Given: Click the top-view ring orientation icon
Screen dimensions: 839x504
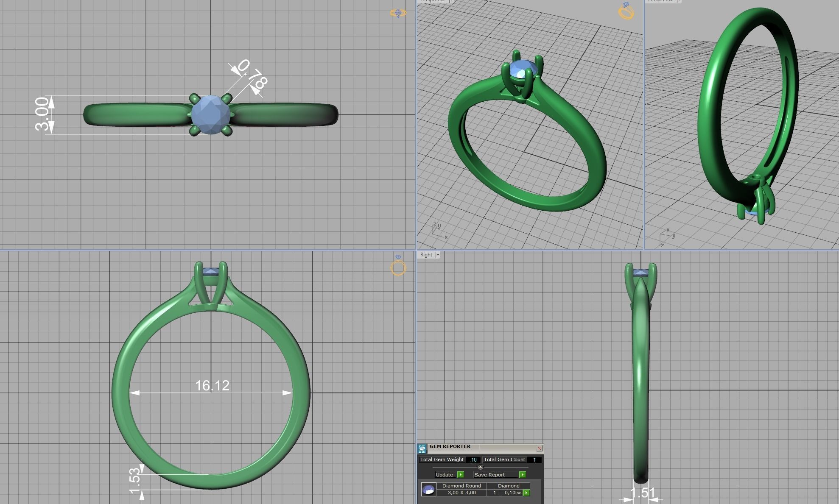Looking at the screenshot, I should (x=398, y=13).
